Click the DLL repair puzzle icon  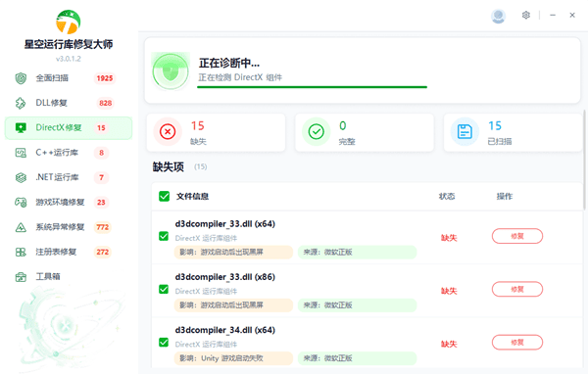[21, 103]
